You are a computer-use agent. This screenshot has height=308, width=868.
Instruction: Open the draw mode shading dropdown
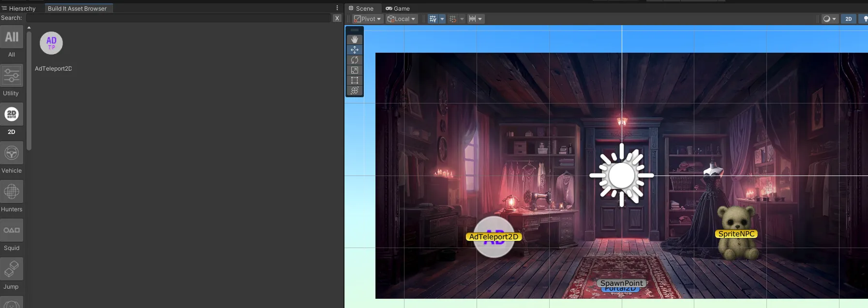[x=830, y=19]
